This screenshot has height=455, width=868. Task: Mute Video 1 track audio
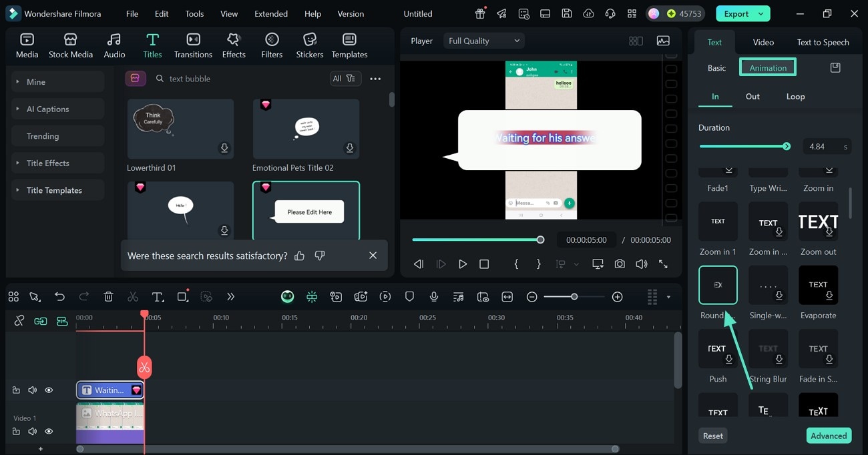32,432
